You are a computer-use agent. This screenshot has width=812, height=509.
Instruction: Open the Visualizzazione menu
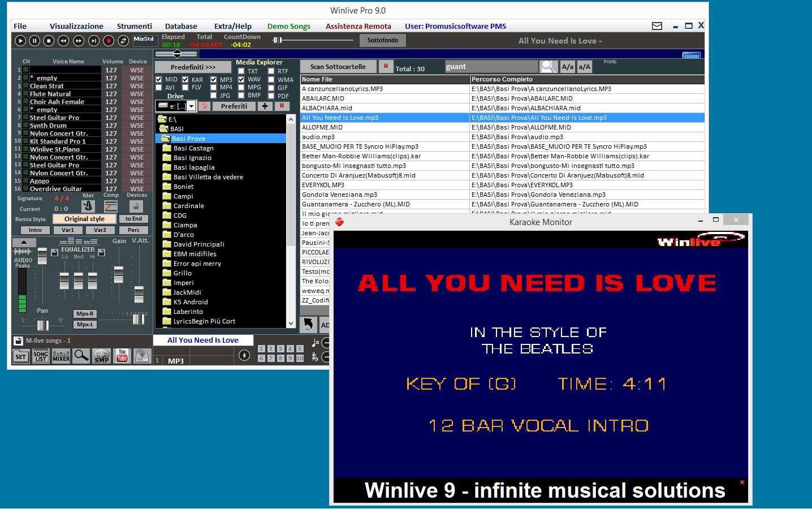pos(76,26)
